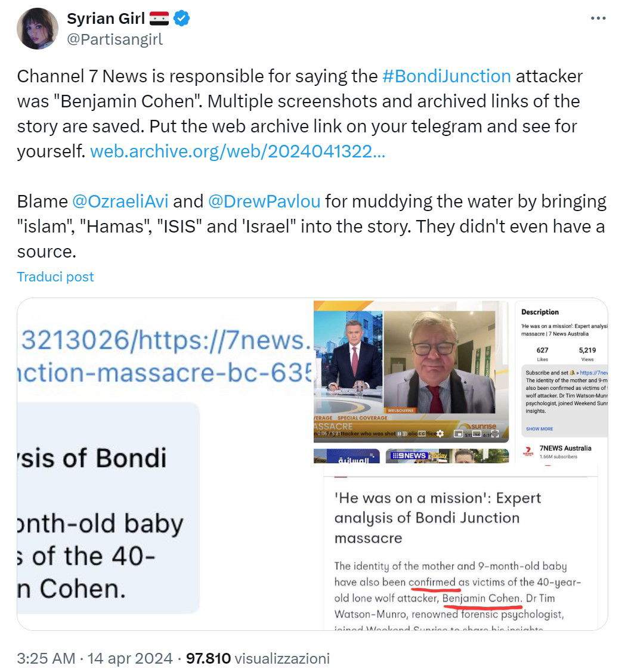Click the blue verified badge
Viewport: 625px width, 672px height.
pos(182,19)
